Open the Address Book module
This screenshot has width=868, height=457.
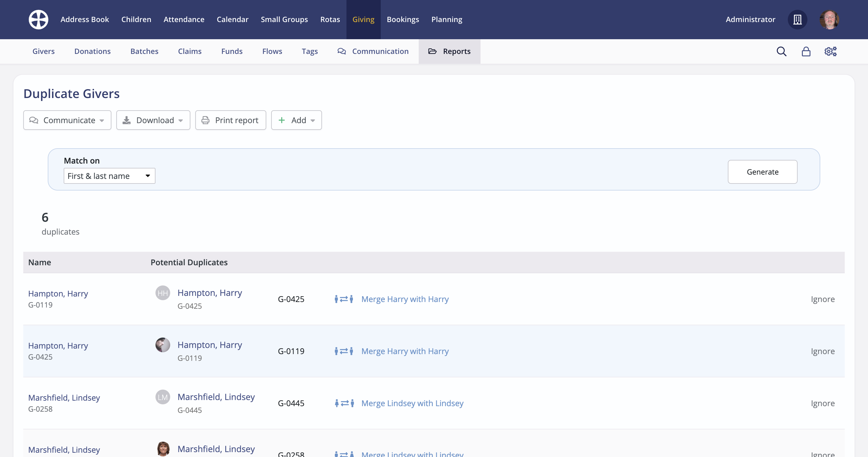click(x=84, y=20)
